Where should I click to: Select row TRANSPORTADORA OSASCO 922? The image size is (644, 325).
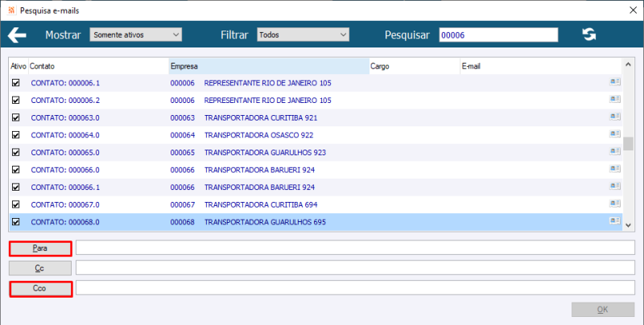click(x=316, y=135)
